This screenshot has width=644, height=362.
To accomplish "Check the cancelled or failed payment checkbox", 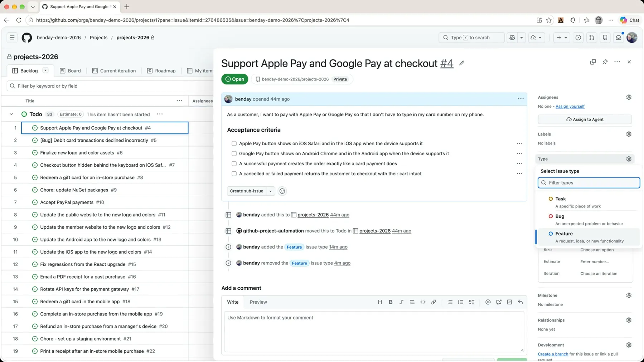I will click(234, 173).
